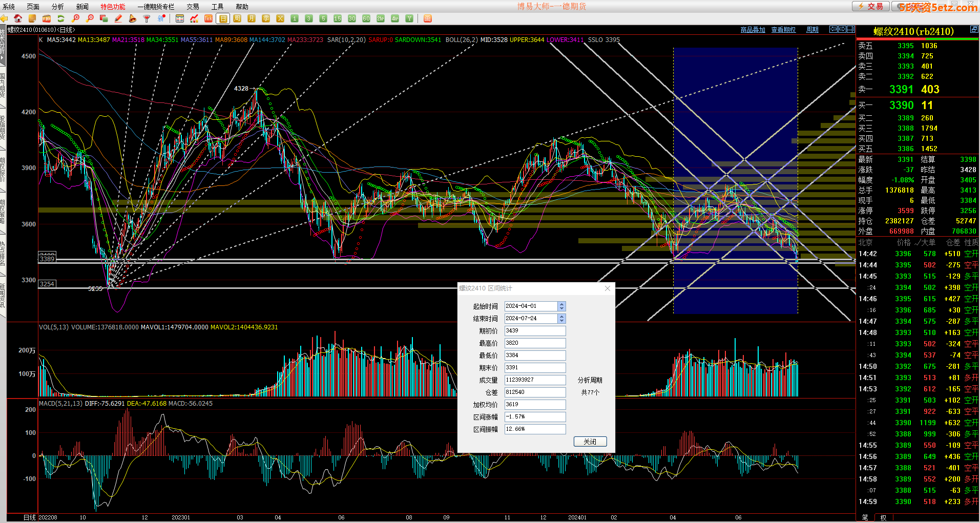Image resolution: width=980 pixels, height=523 pixels.
Task: Adjust the 起始时间 date spinner
Action: point(561,306)
